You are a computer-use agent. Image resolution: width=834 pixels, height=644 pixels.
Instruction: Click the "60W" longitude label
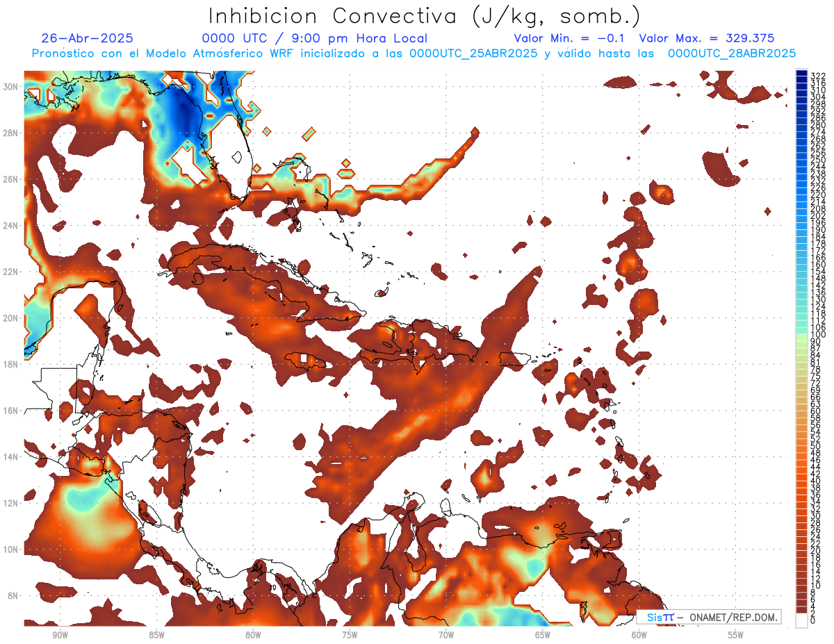click(x=639, y=635)
